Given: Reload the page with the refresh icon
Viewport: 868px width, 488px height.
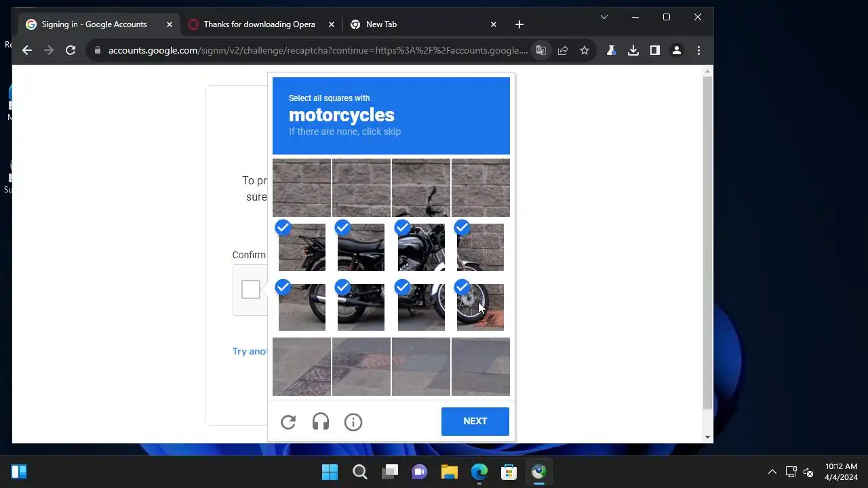Looking at the screenshot, I should point(71,50).
